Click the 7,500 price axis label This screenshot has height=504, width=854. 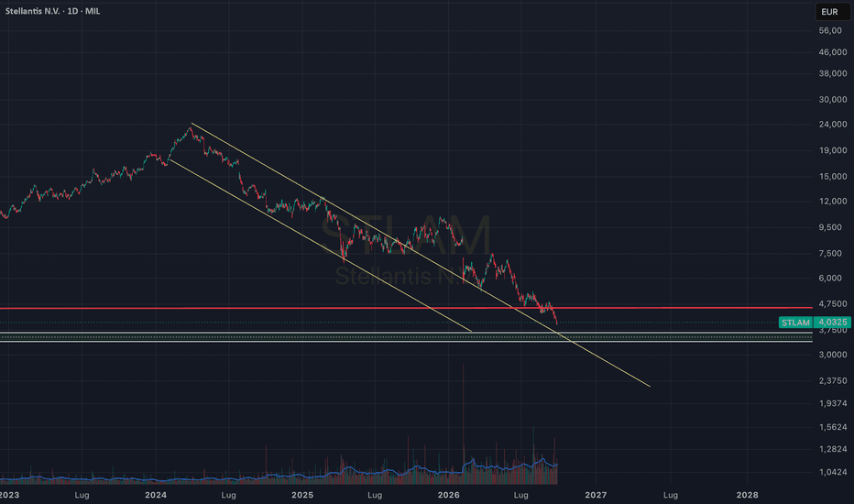pos(830,253)
